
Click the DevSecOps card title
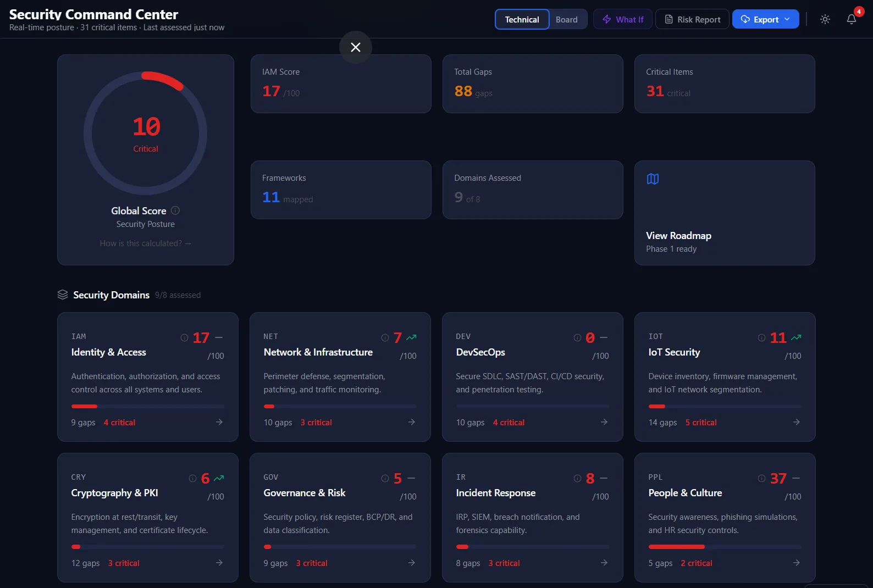[480, 352]
